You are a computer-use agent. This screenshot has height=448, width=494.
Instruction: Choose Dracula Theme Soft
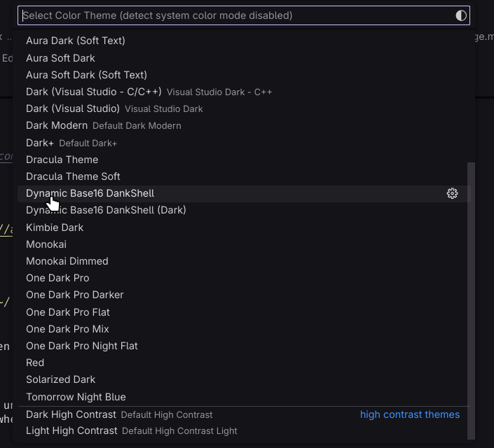pyautogui.click(x=73, y=176)
